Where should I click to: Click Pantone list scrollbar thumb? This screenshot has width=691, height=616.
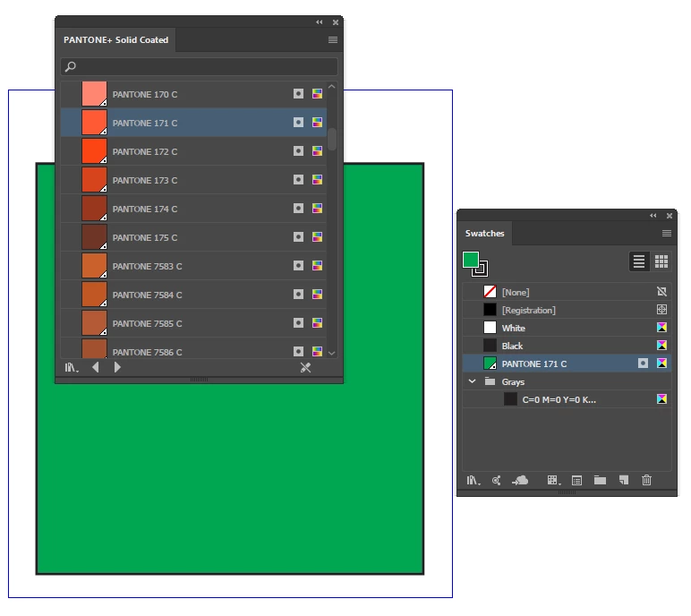click(332, 139)
